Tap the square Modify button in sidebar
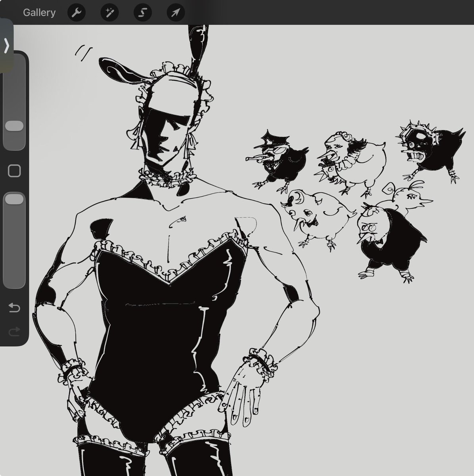This screenshot has width=474, height=476. [14, 171]
